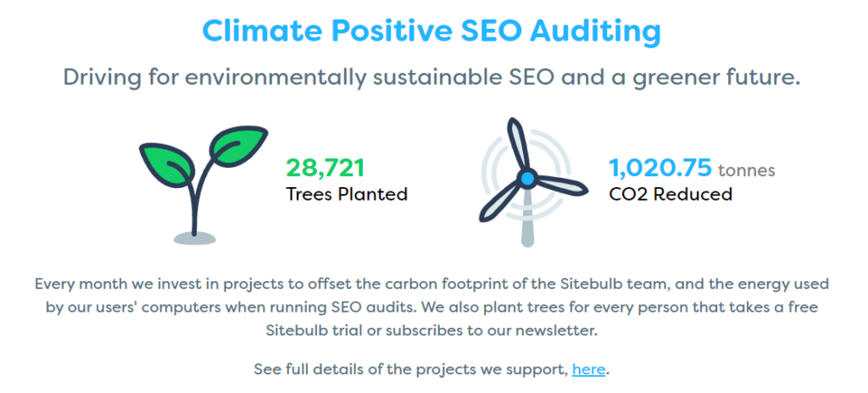Viewport: 868px width, 393px height.
Task: Click the "Every month we invest" paragraph
Action: tap(431, 307)
